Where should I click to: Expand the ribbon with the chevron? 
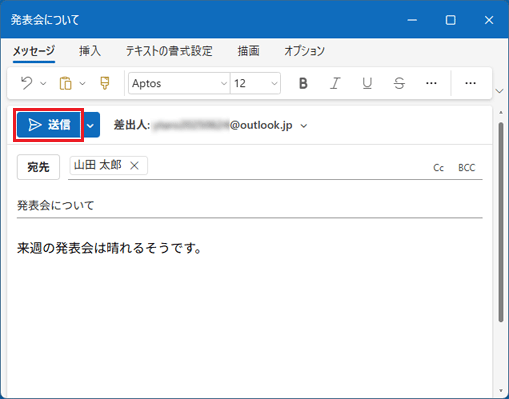499,91
